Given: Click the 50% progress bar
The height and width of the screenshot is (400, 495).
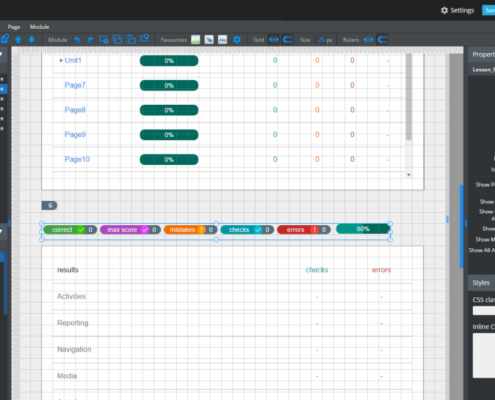Looking at the screenshot, I should (x=363, y=229).
